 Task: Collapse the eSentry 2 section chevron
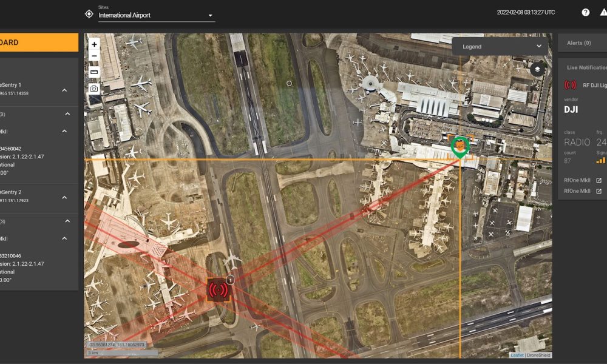pos(65,197)
